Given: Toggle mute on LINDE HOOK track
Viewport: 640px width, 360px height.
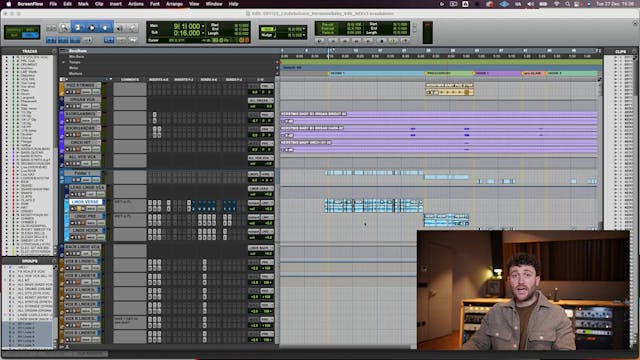Looking at the screenshot, I should [82, 237].
